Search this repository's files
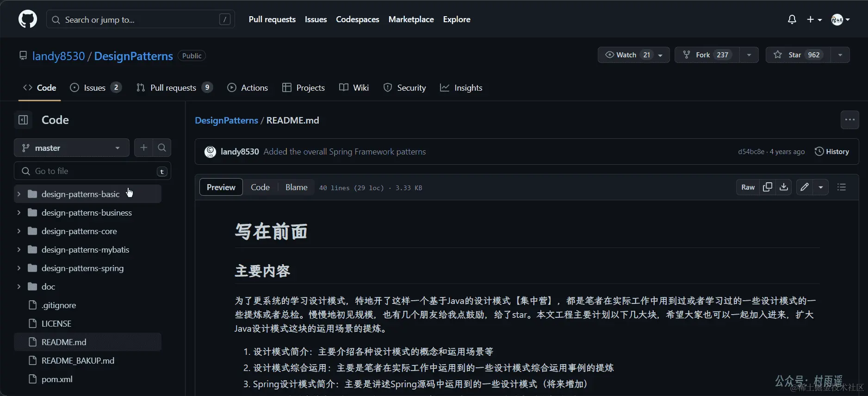Image resolution: width=868 pixels, height=396 pixels. 162,148
